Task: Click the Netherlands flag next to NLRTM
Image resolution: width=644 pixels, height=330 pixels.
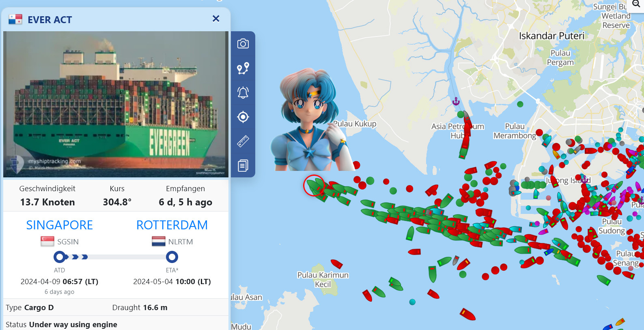Action: [159, 242]
